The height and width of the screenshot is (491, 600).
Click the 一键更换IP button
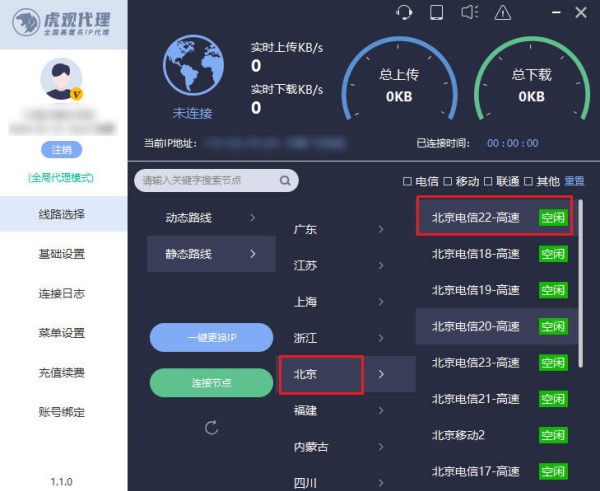(x=212, y=338)
